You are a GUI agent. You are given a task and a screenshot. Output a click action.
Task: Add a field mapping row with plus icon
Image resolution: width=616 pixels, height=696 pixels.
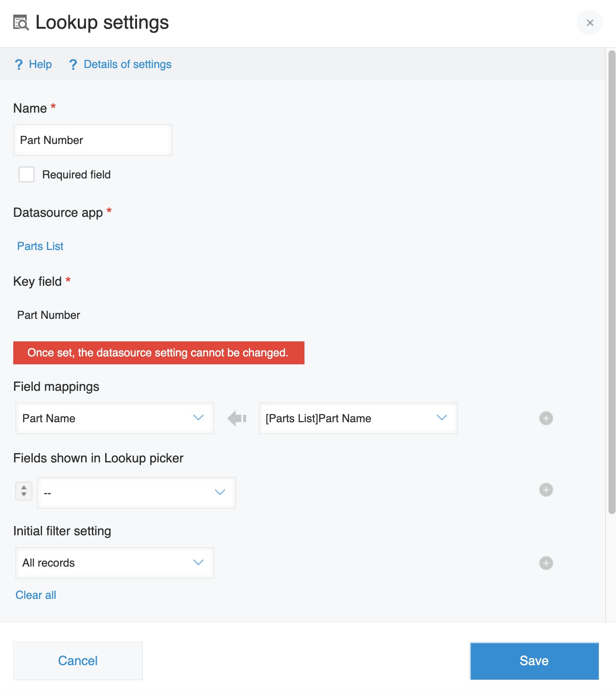(546, 418)
